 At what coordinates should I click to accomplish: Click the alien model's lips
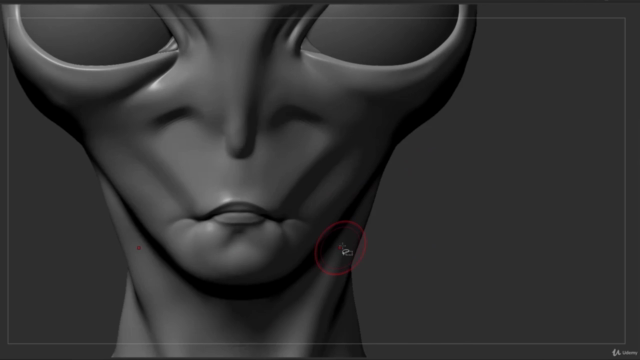coord(238,214)
